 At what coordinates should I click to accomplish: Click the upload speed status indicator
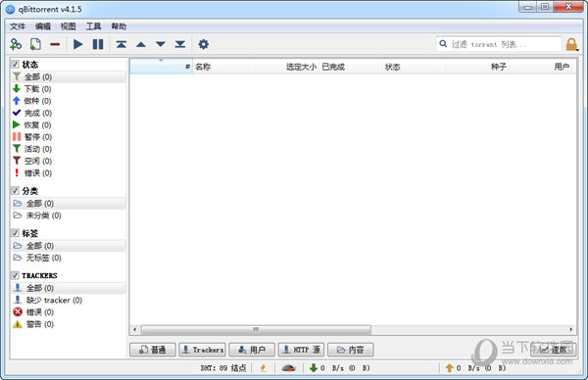pos(475,368)
